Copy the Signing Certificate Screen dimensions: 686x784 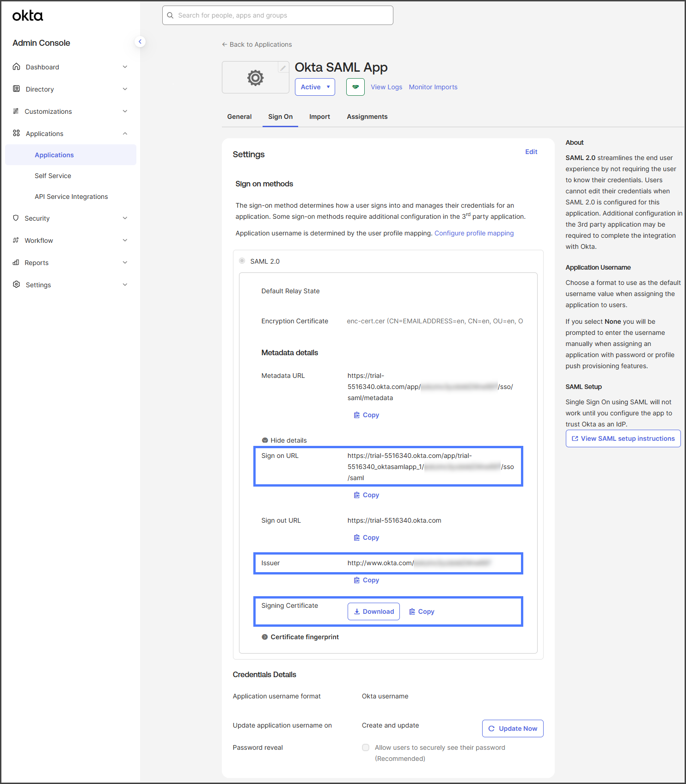point(422,611)
